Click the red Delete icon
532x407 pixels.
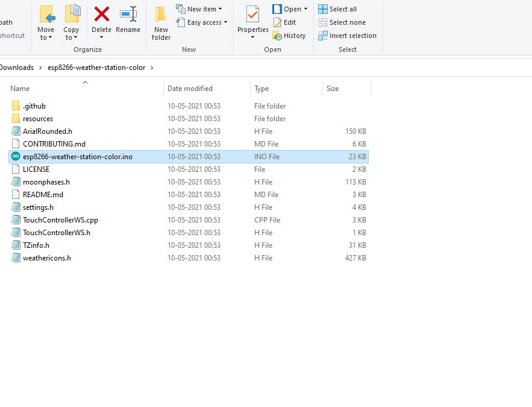click(x=101, y=14)
